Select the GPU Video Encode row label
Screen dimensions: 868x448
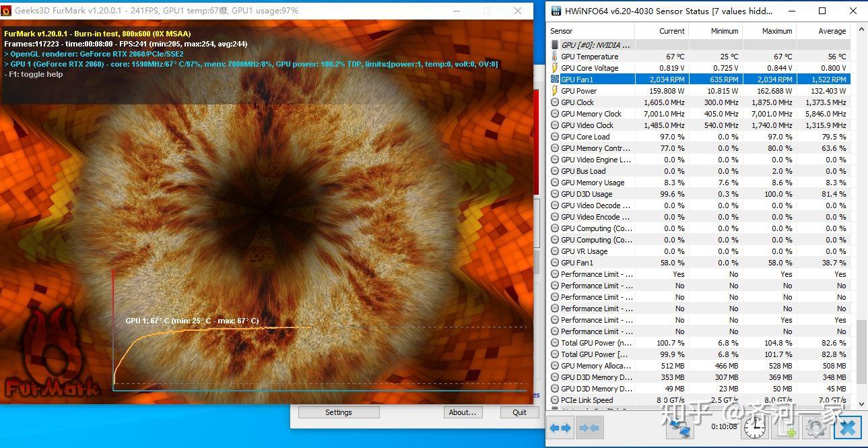click(596, 217)
